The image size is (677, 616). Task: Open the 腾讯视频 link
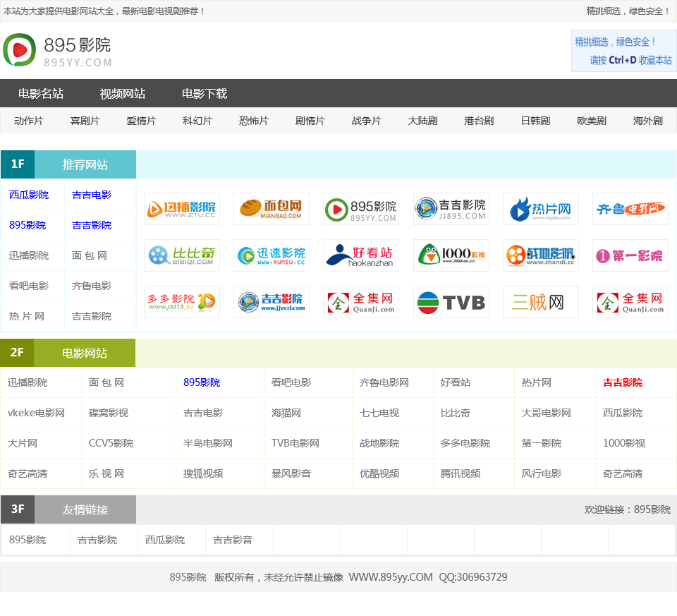click(x=461, y=474)
